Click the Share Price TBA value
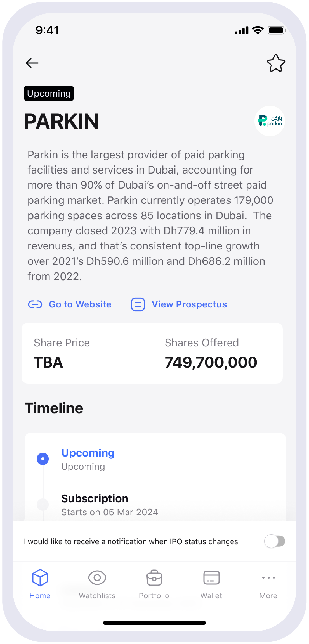Image resolution: width=309 pixels, height=644 pixels. pos(48,362)
